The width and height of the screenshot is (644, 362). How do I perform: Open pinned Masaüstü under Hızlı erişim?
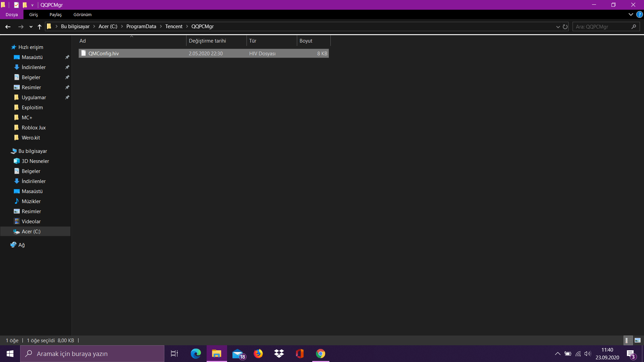tap(32, 57)
